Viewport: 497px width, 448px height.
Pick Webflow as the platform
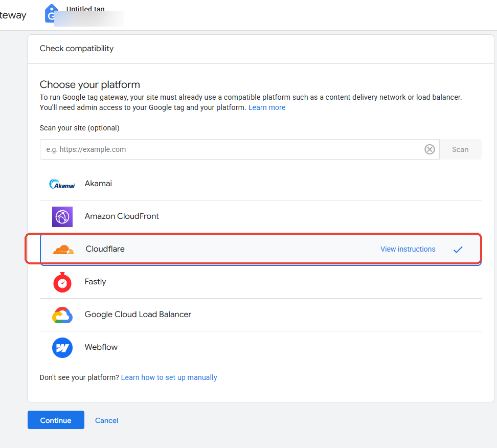tap(261, 347)
